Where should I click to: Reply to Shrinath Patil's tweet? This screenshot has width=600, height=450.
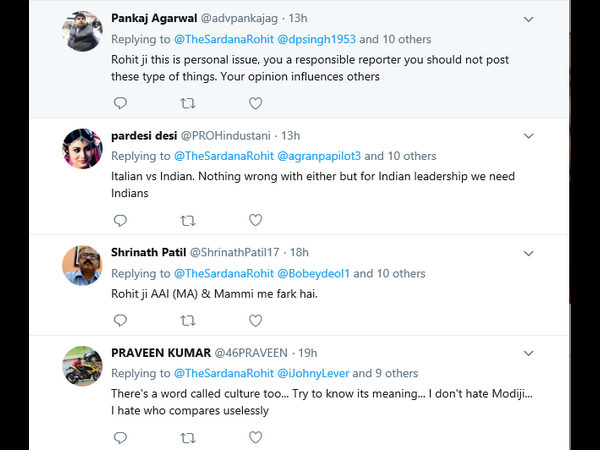(x=120, y=320)
